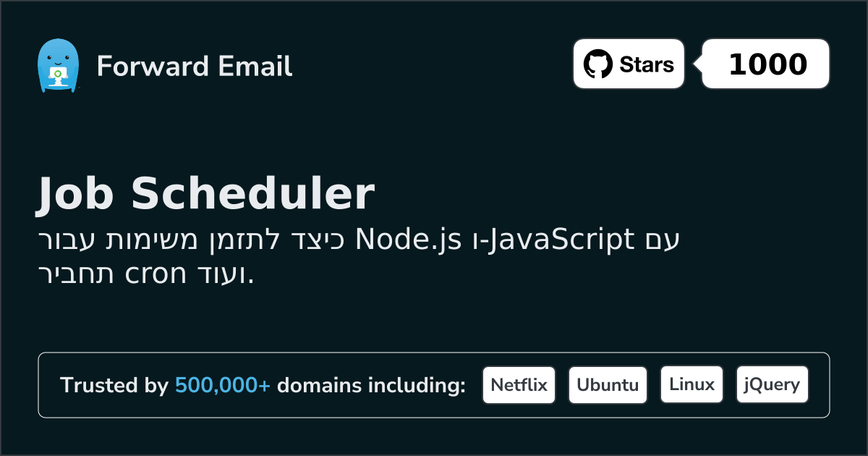Click the 500,000+ domains count link

click(x=223, y=385)
